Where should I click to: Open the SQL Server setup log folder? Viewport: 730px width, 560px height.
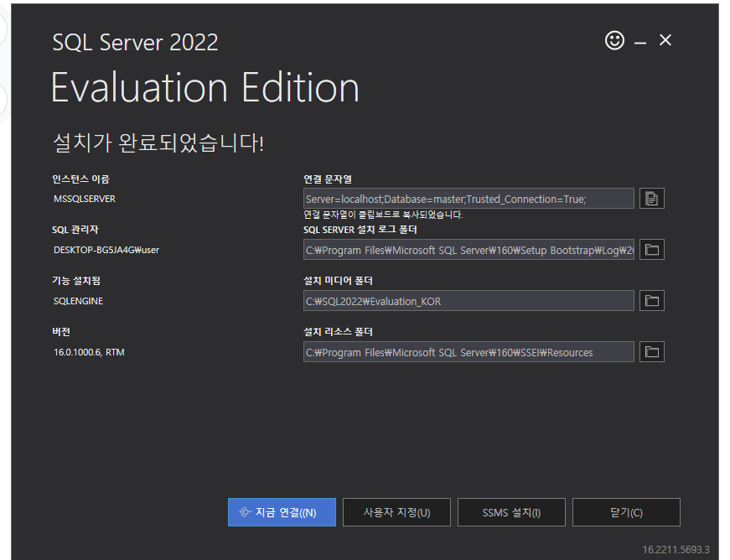pyautogui.click(x=651, y=249)
